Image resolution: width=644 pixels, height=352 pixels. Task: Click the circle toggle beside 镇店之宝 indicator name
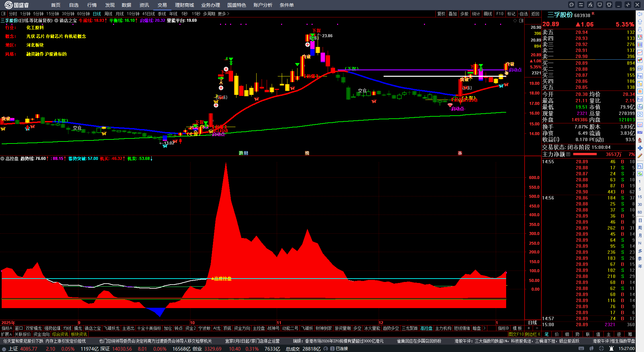click(56, 20)
